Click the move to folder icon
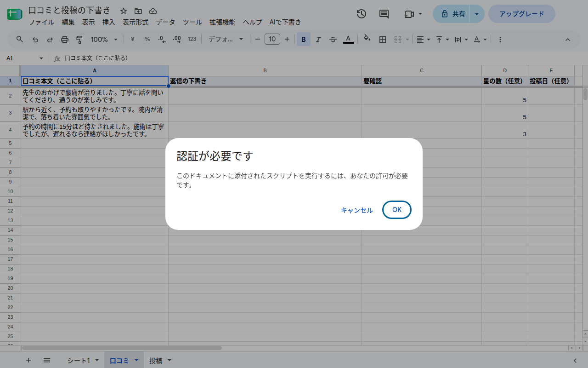The height and width of the screenshot is (368, 588). [138, 11]
